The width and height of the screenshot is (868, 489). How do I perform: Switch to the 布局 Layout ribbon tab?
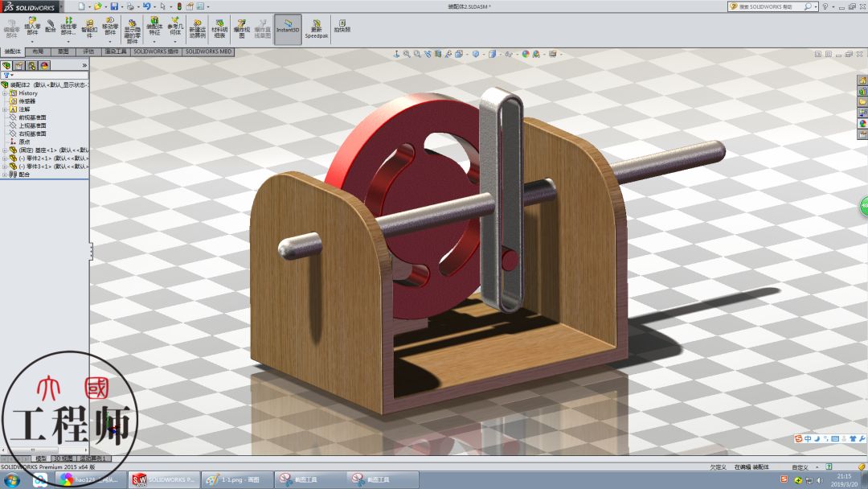point(38,51)
